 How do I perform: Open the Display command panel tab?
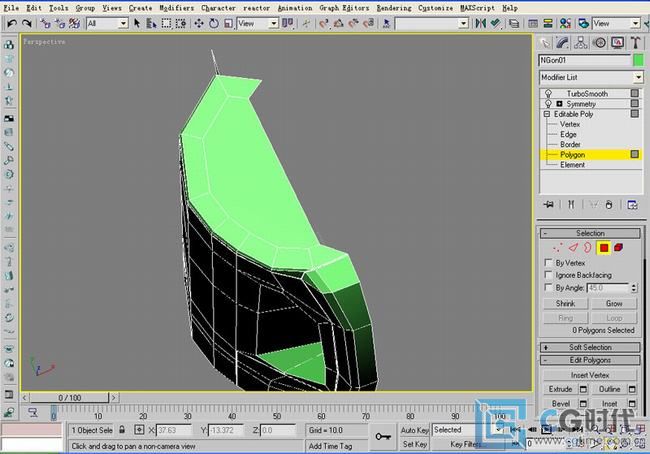tap(617, 43)
